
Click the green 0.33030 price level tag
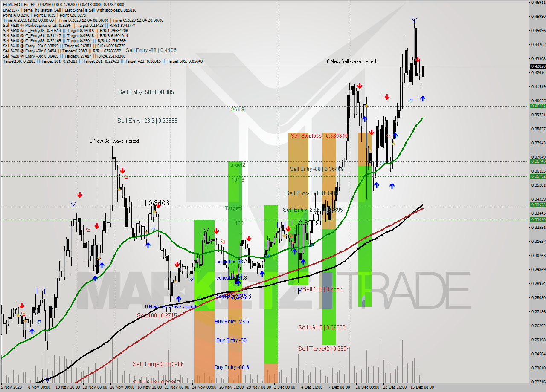pyautogui.click(x=537, y=219)
